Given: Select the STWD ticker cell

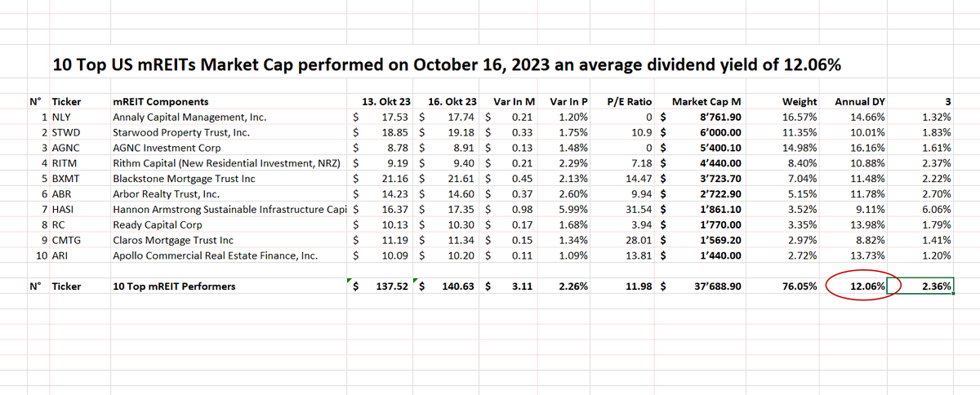Looking at the screenshot, I should click(65, 132).
